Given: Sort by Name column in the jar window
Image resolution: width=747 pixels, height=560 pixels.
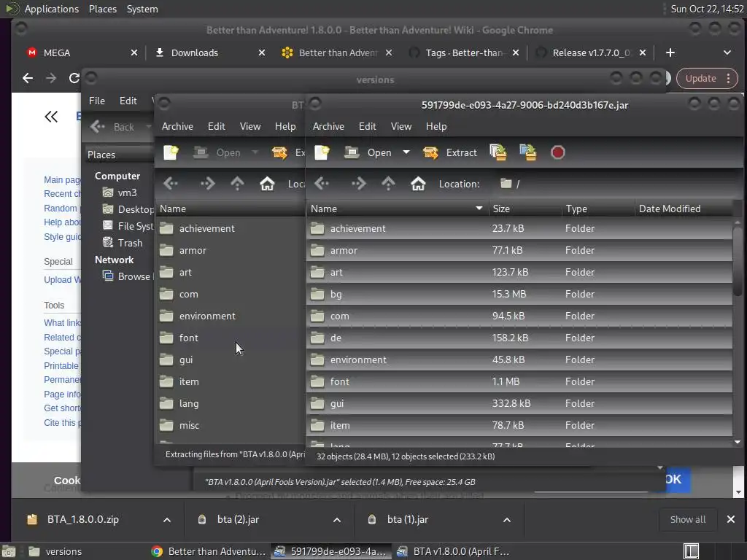Looking at the screenshot, I should pos(398,209).
